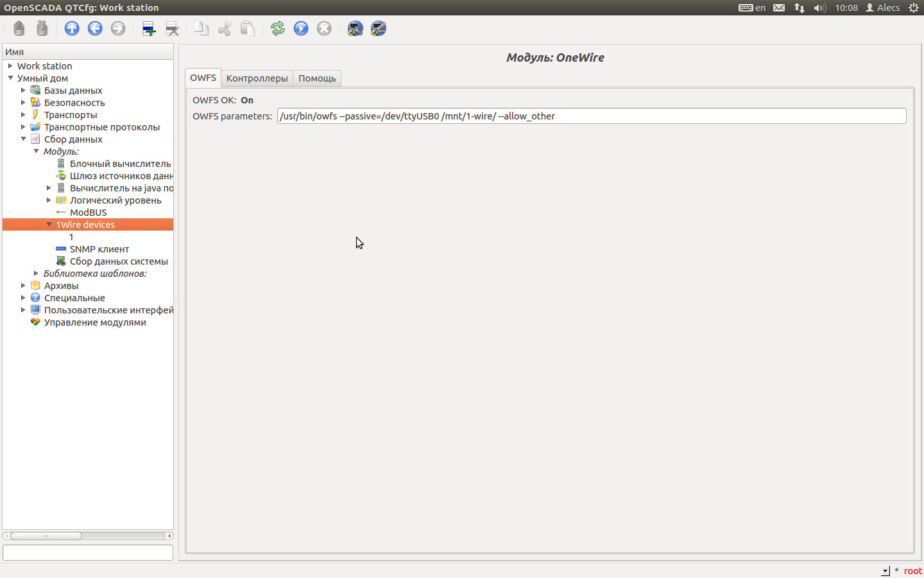Open the Помощь tab
The height and width of the screenshot is (578, 924).
click(317, 78)
